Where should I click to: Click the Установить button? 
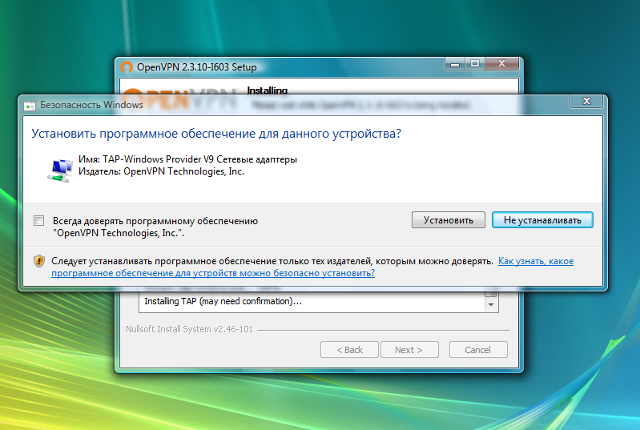448,220
